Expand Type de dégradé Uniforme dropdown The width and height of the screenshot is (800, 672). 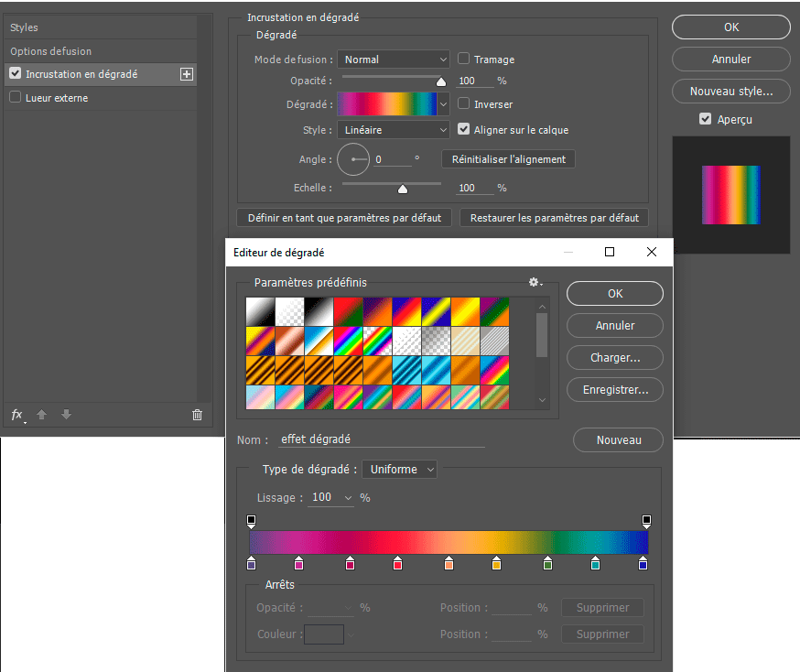(400, 470)
